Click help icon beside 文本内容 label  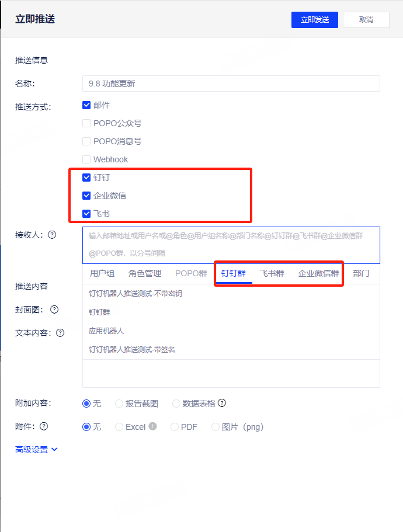tap(60, 333)
